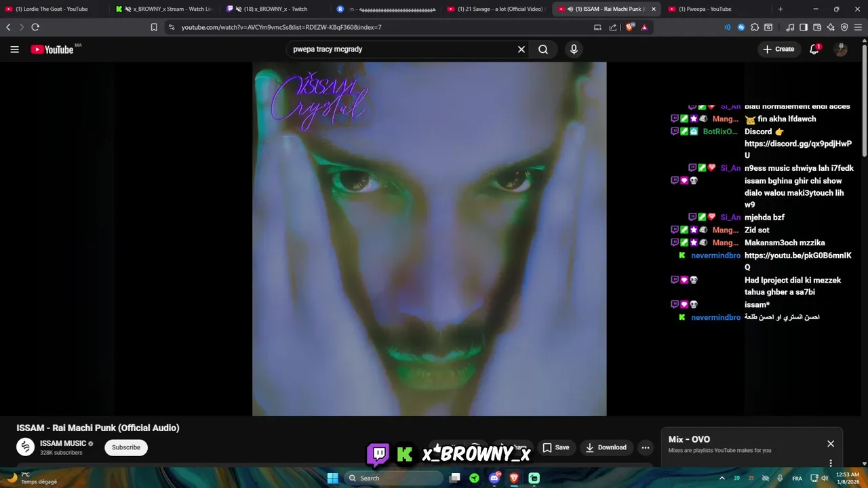Open Brave browser taskbar icon

pyautogui.click(x=514, y=478)
